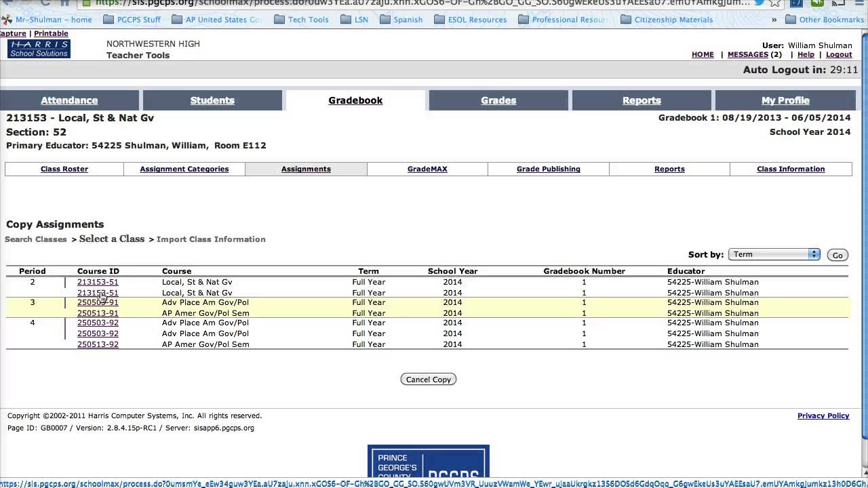
Task: Click the Course ID column header
Action: tap(98, 271)
